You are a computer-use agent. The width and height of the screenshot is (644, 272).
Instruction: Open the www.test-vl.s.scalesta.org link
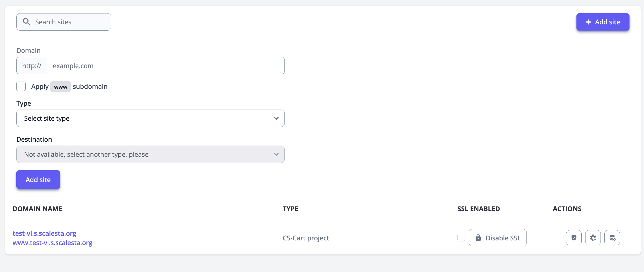53,243
